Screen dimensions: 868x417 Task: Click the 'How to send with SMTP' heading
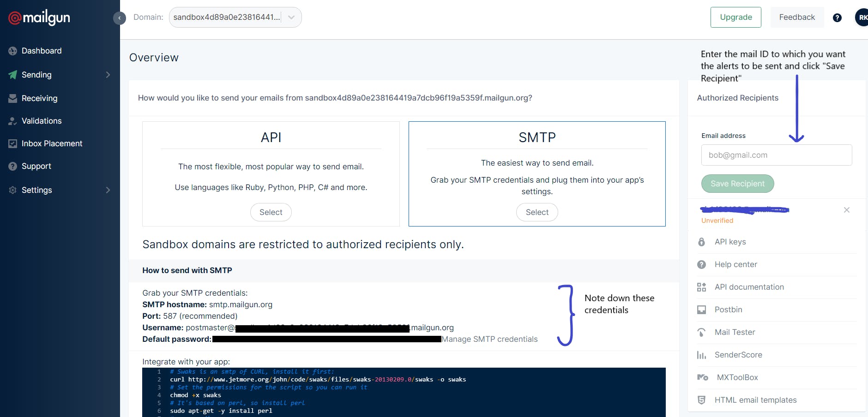(x=187, y=270)
